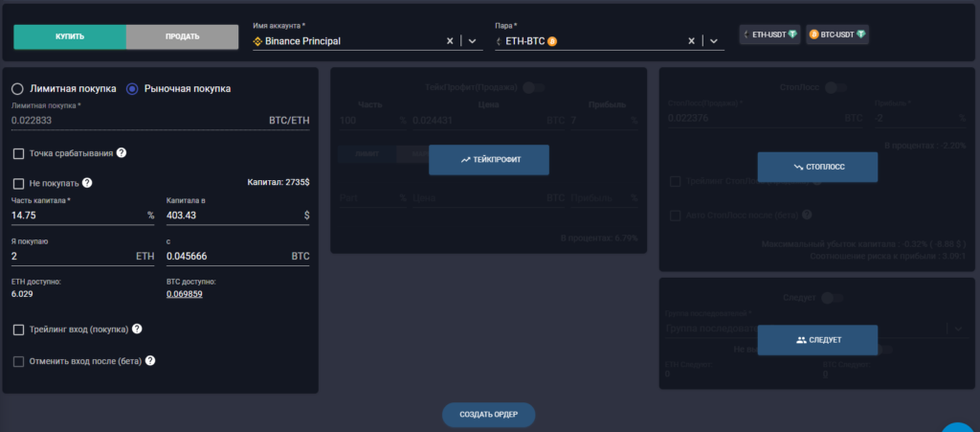The width and height of the screenshot is (980, 432).
Task: Check the Не покупать checkbox
Action: [x=18, y=183]
